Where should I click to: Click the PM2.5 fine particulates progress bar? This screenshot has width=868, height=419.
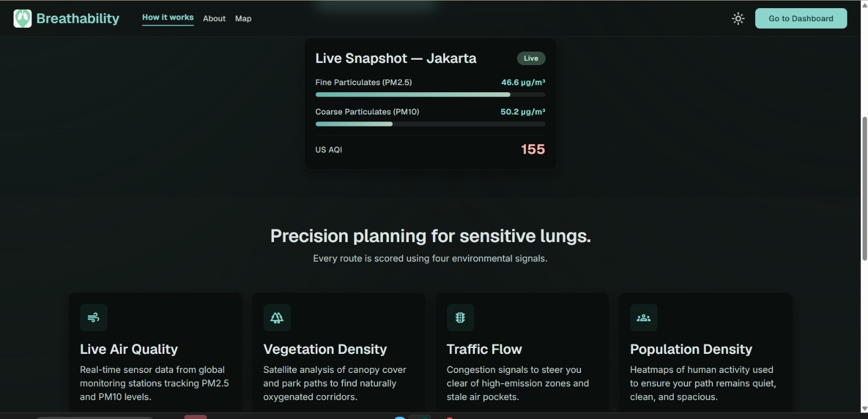pos(430,94)
